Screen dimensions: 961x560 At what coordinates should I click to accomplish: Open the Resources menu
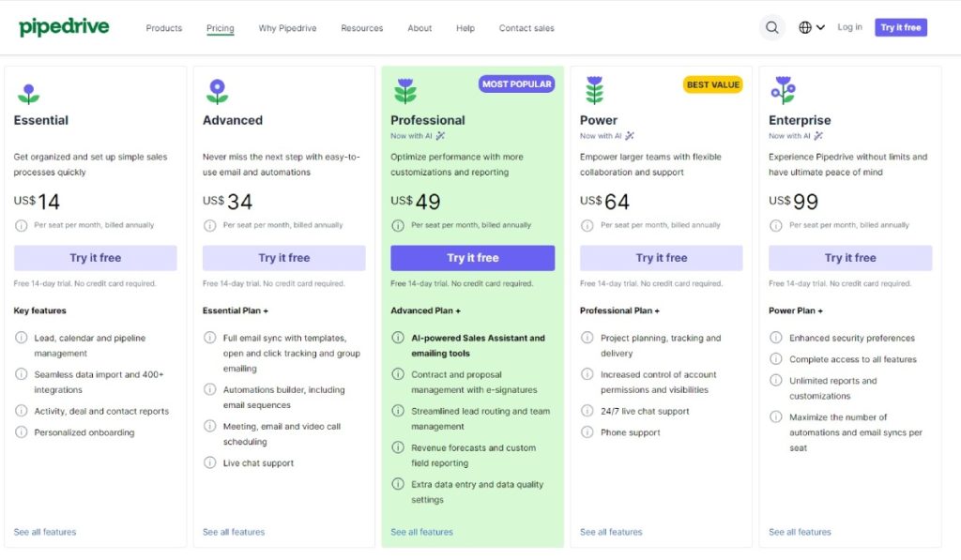pos(361,28)
